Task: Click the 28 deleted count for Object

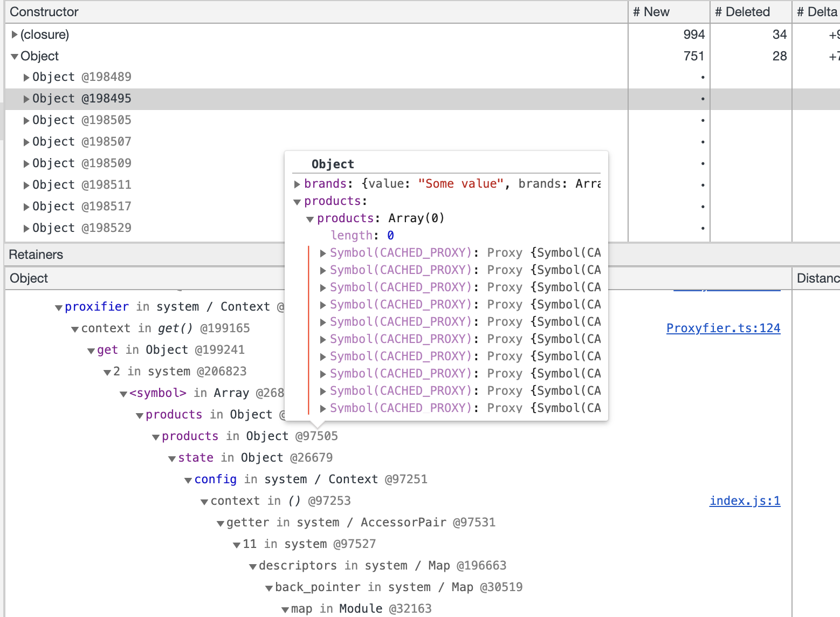Action: click(780, 56)
